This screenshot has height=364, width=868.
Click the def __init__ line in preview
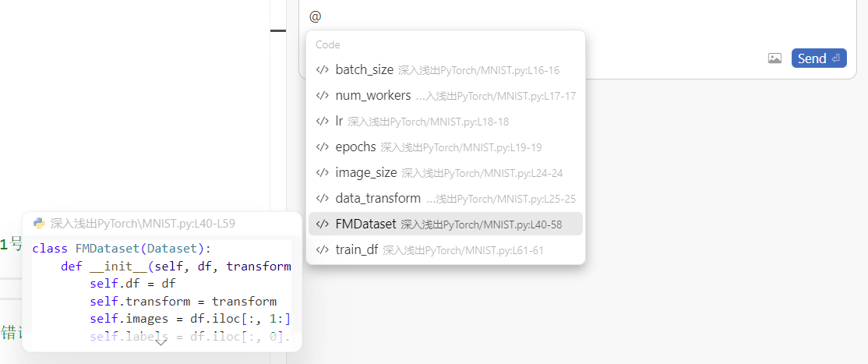pos(175,267)
